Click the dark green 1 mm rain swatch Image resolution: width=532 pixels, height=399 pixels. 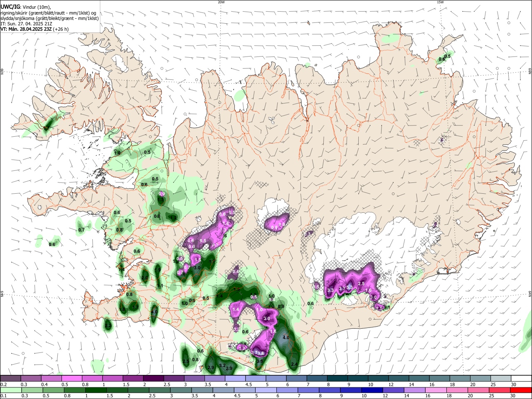pyautogui.click(x=96, y=390)
